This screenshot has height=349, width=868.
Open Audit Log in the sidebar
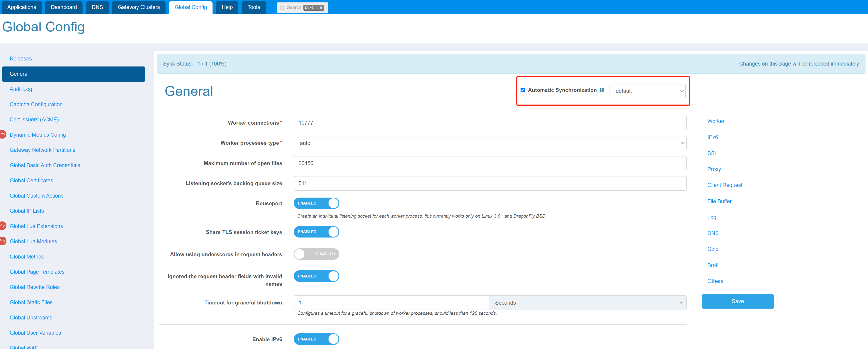[x=21, y=89]
